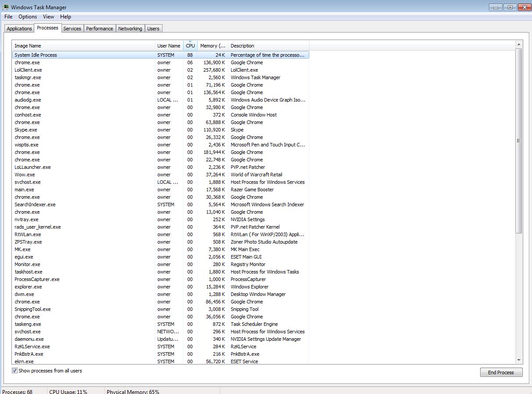
Task: Switch to the Applications tab
Action: click(x=19, y=29)
